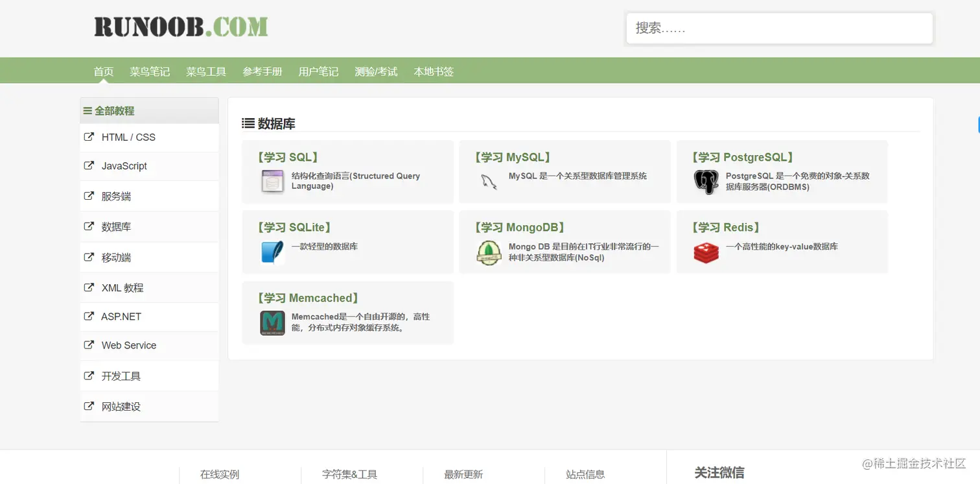Click the MySQL dolphin logo icon
Screen dimensions: 980x484
(489, 181)
